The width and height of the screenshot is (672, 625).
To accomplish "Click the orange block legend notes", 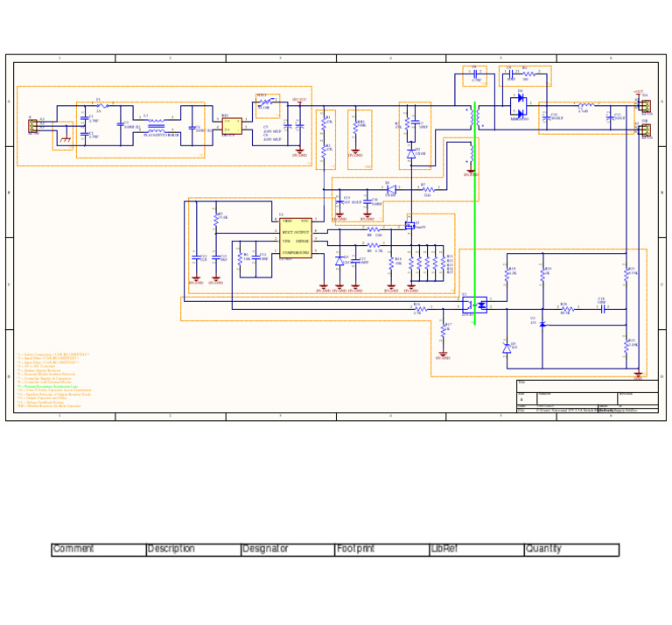I will 54,380.
